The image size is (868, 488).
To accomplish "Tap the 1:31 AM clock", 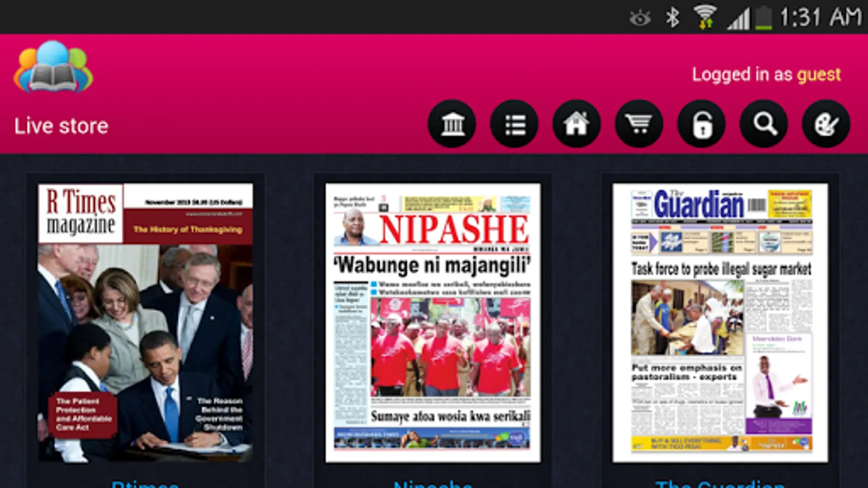I will [820, 17].
